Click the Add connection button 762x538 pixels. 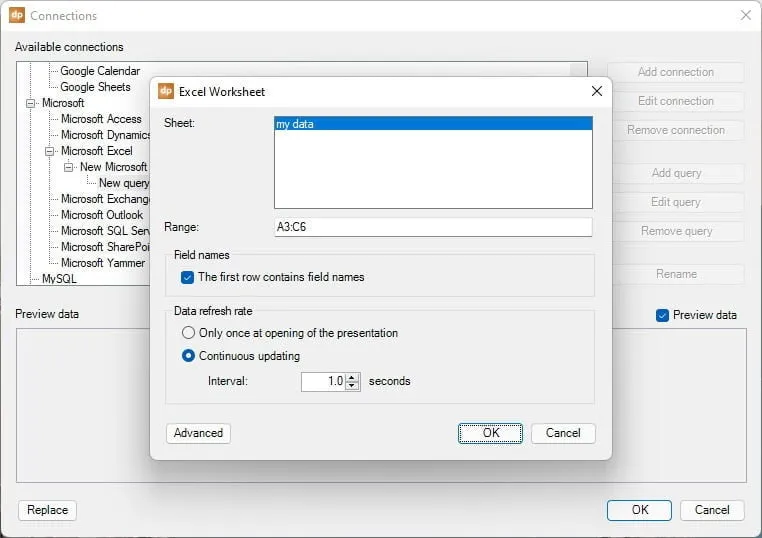coord(675,72)
